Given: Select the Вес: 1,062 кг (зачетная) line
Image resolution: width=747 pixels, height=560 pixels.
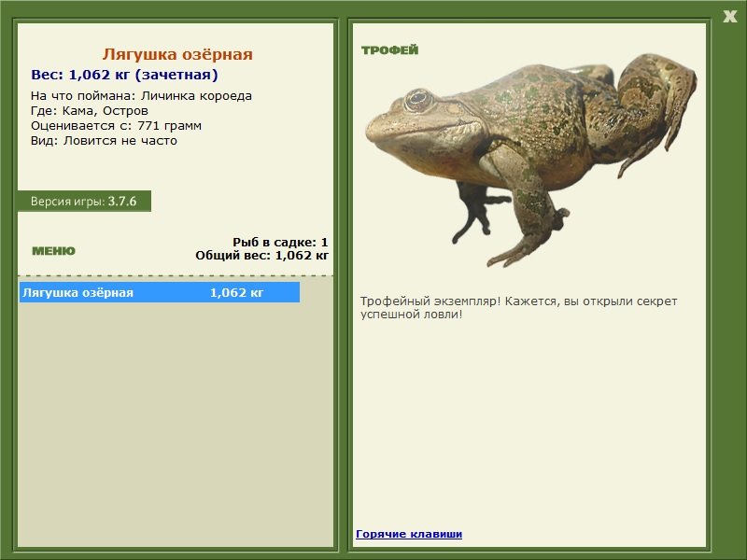Looking at the screenshot, I should 124,75.
